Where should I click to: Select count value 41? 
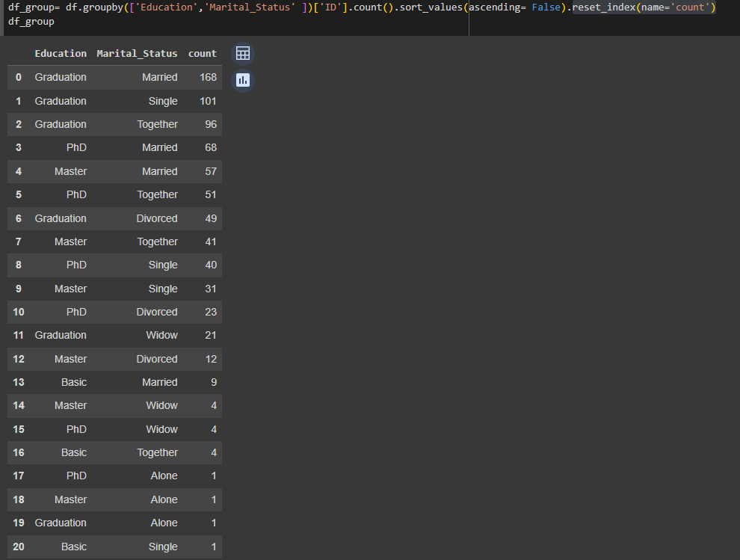211,241
